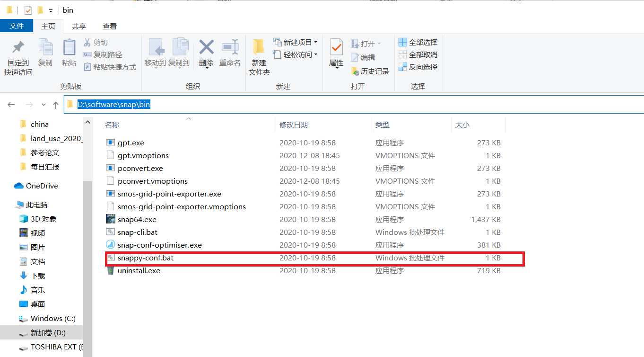Image resolution: width=644 pixels, height=357 pixels.
Task: Select all items using 全部选择
Action: 418,42
